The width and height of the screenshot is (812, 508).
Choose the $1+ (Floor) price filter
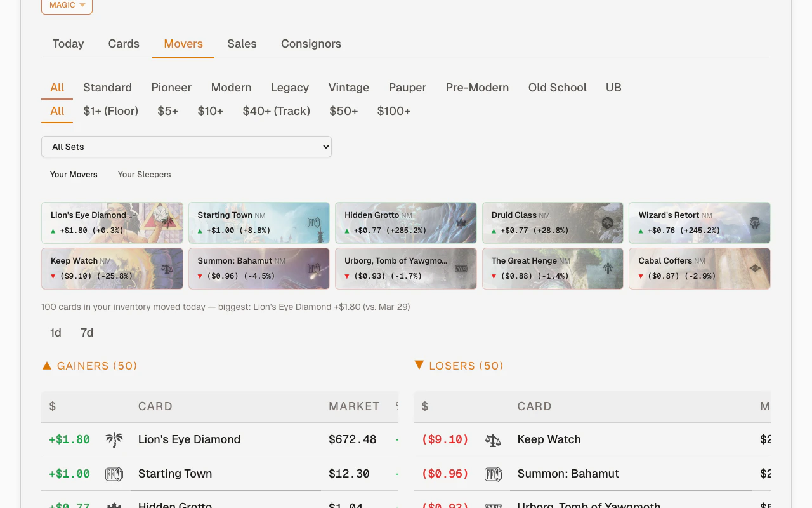tap(110, 111)
